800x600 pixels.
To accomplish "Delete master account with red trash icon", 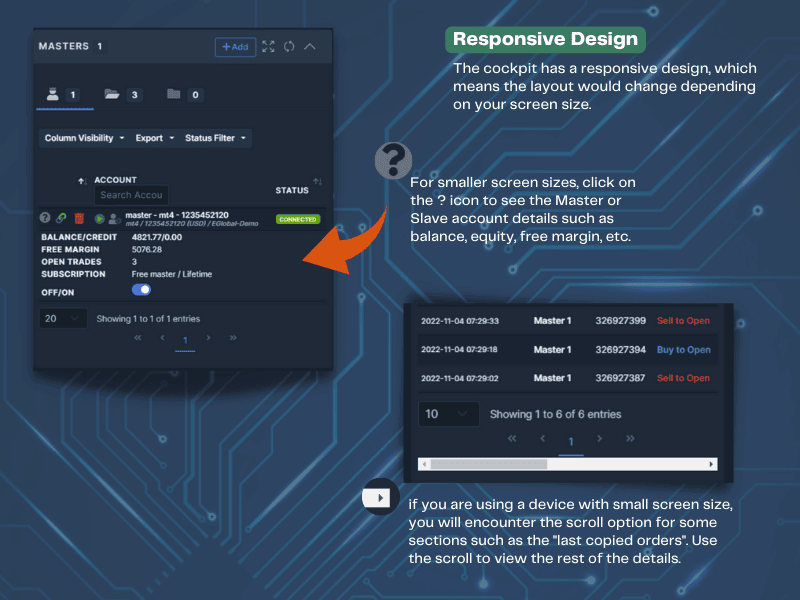I will pos(78,218).
